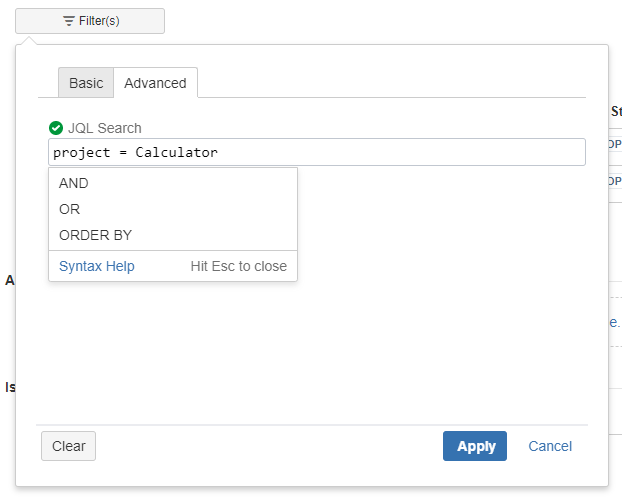
Task: Click the Clear button
Action: click(x=69, y=446)
